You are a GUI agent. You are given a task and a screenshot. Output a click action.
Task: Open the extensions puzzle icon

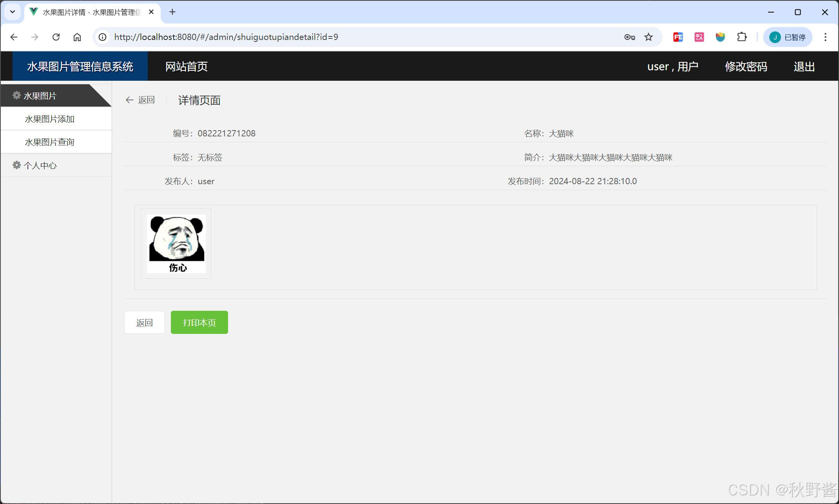pos(741,37)
